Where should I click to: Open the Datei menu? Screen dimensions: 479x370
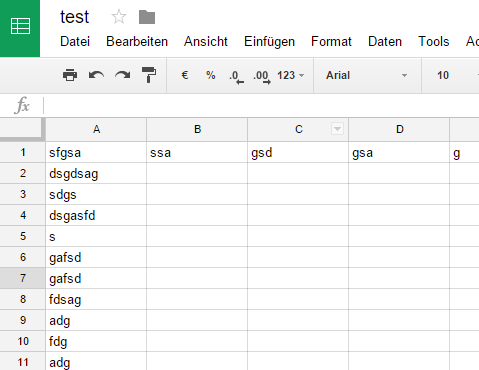click(75, 42)
